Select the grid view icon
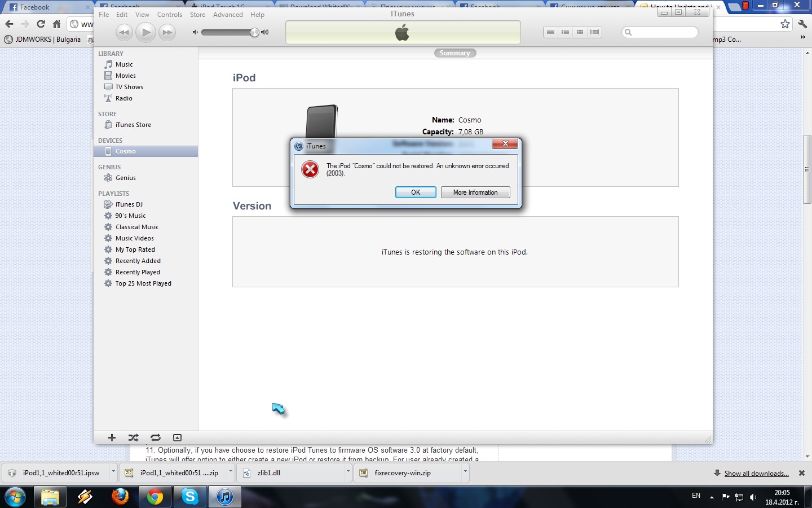 coord(580,32)
